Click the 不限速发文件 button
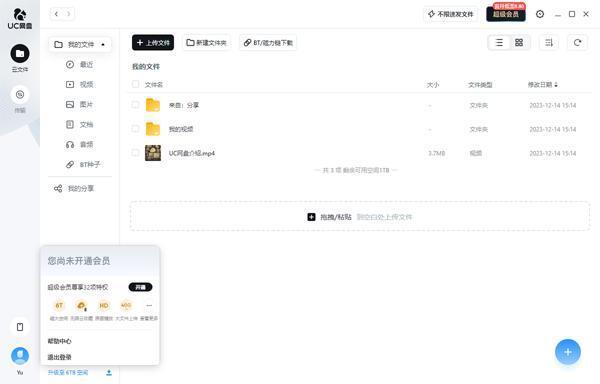The height and width of the screenshot is (384, 600). [451, 14]
